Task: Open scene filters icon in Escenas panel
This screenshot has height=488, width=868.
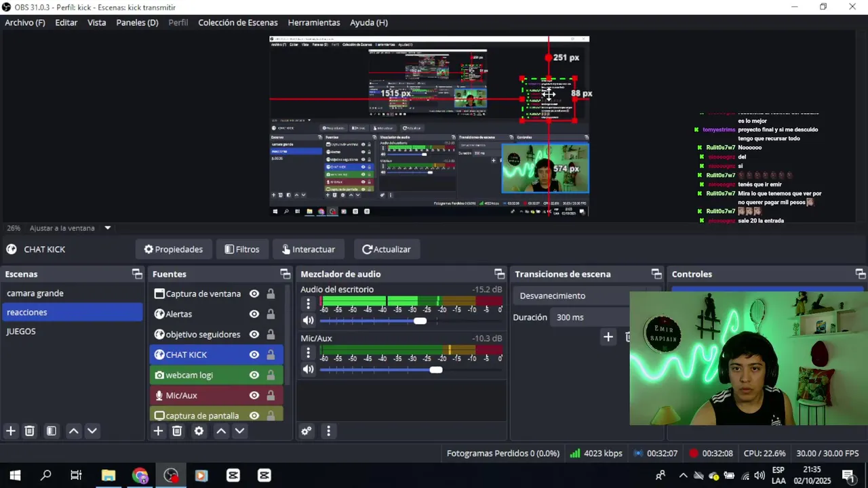Action: 52,431
